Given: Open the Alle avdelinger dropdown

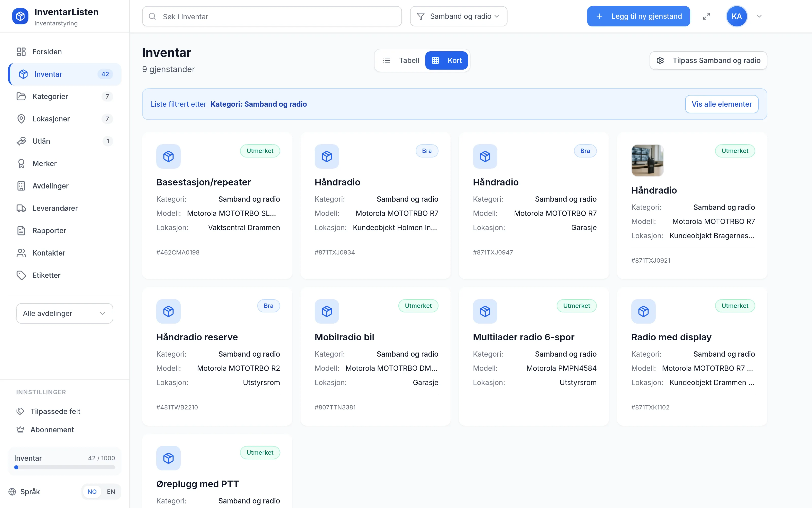Looking at the screenshot, I should 64,313.
